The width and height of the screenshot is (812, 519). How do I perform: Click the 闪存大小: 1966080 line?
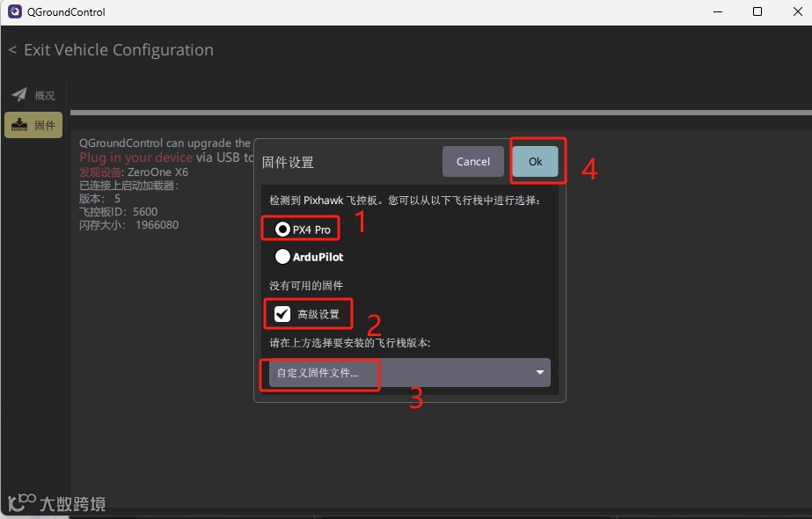[128, 225]
